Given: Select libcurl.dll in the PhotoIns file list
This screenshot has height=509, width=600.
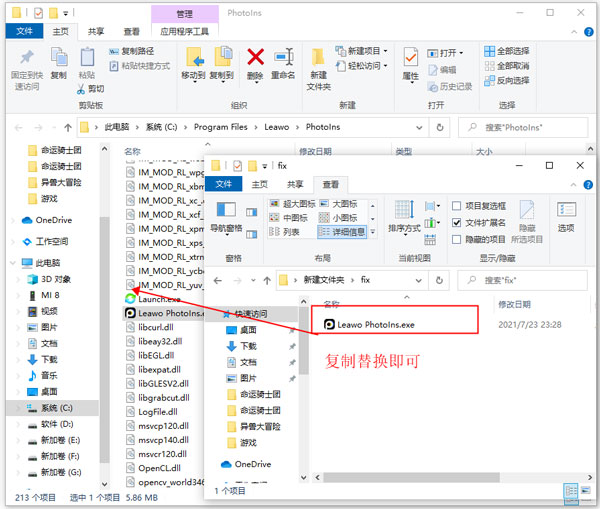Looking at the screenshot, I should click(150, 327).
